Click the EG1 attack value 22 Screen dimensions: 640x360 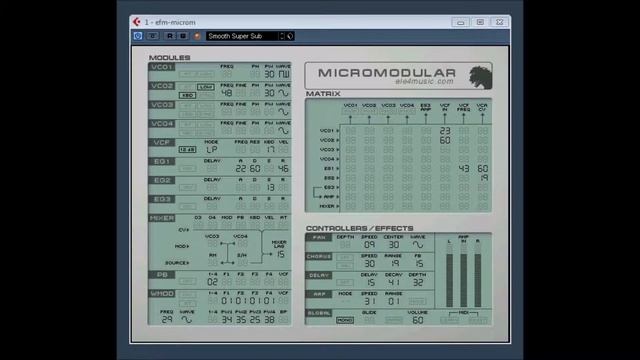pos(241,169)
